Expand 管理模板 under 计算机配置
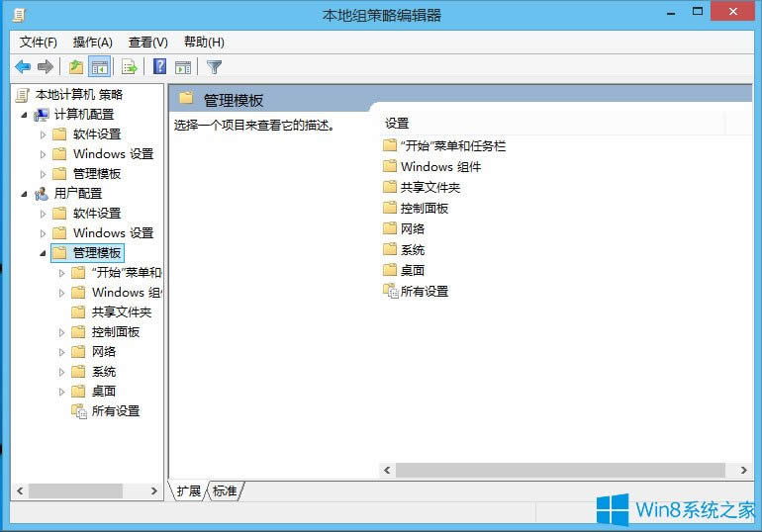 tap(43, 174)
